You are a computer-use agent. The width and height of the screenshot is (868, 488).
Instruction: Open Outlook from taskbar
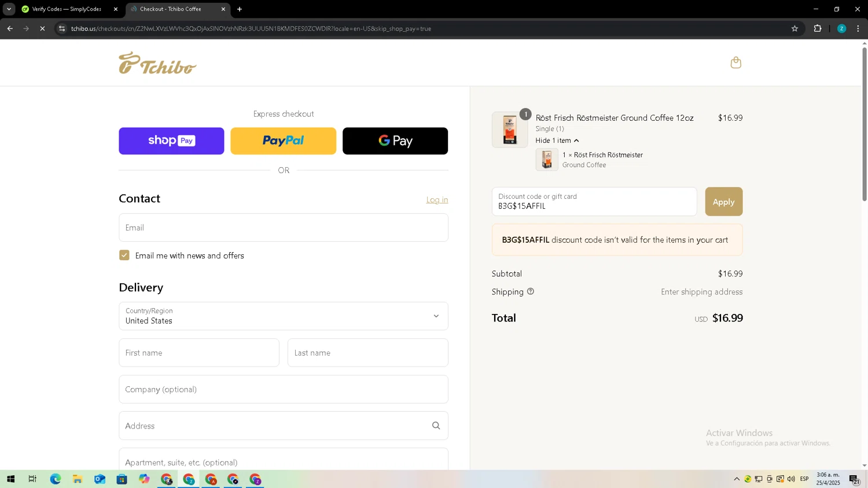pyautogui.click(x=100, y=479)
